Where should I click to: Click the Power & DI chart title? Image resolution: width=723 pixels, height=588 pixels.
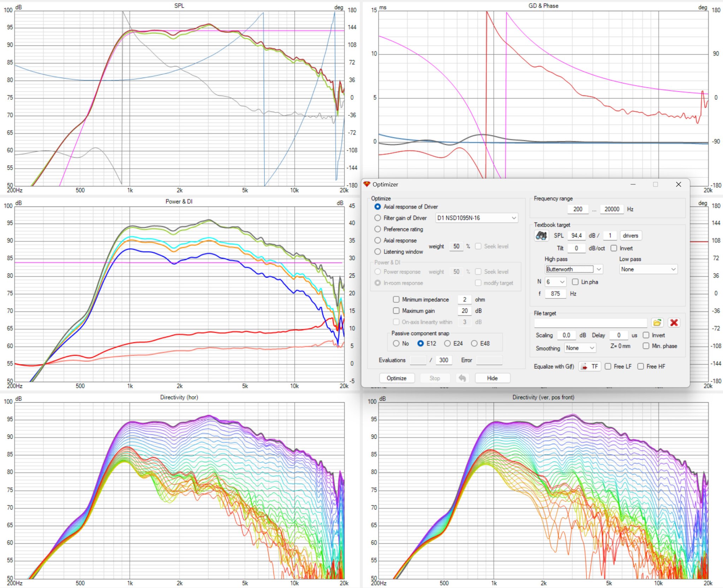[x=179, y=201]
